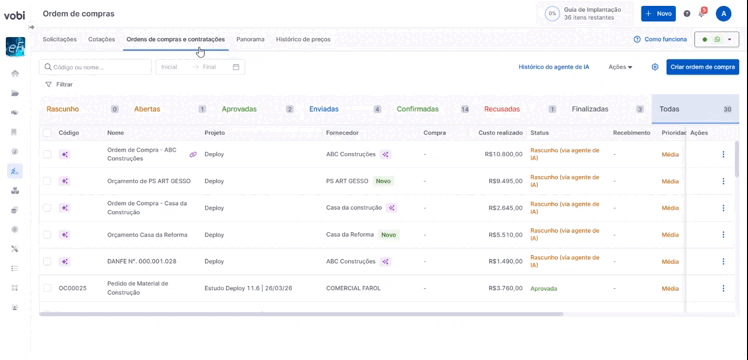This screenshot has height=360, width=748.
Task: Open the Histórico de preços tab
Action: click(303, 40)
